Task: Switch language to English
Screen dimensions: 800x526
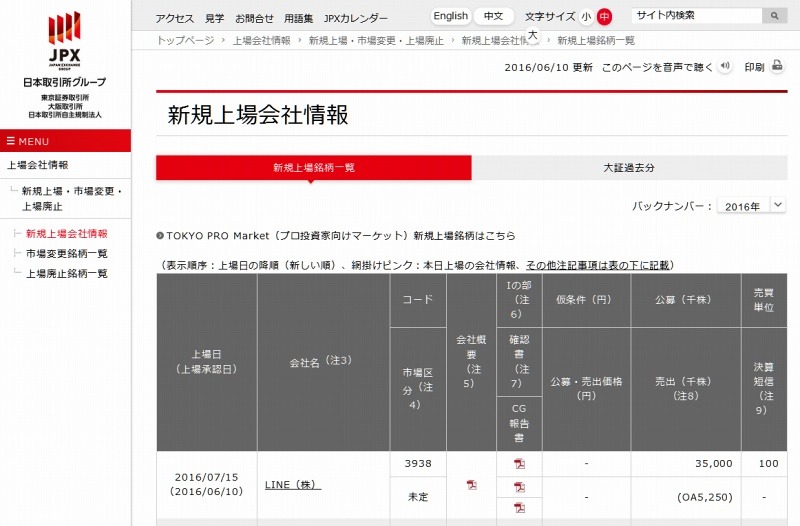Action: click(x=451, y=16)
